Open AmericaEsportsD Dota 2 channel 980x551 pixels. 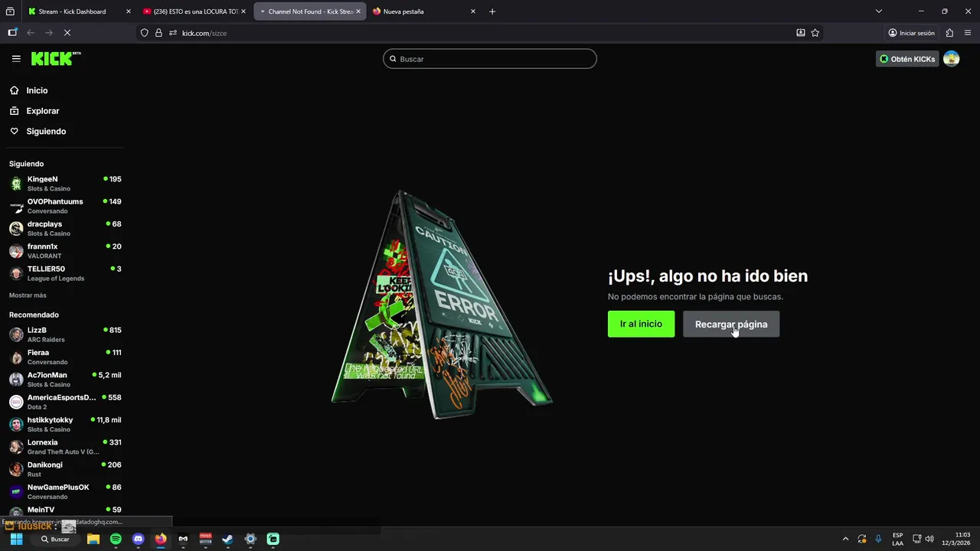(x=65, y=402)
